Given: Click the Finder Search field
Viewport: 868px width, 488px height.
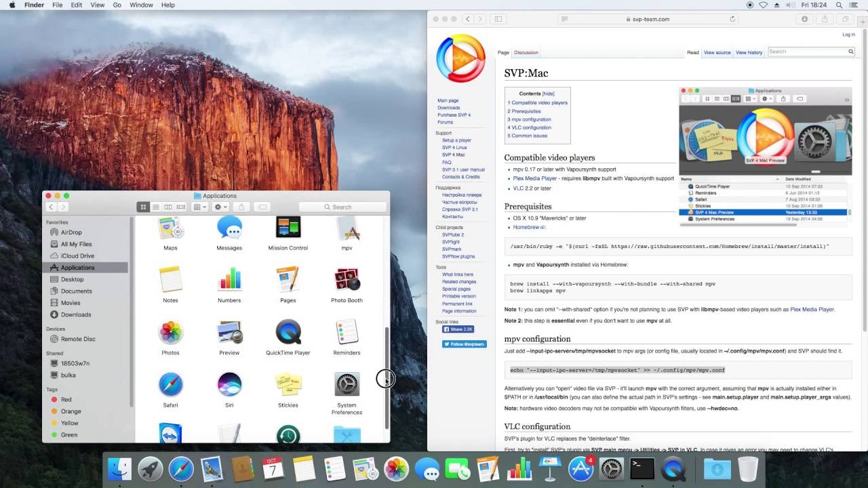Looking at the screenshot, I should coord(342,207).
